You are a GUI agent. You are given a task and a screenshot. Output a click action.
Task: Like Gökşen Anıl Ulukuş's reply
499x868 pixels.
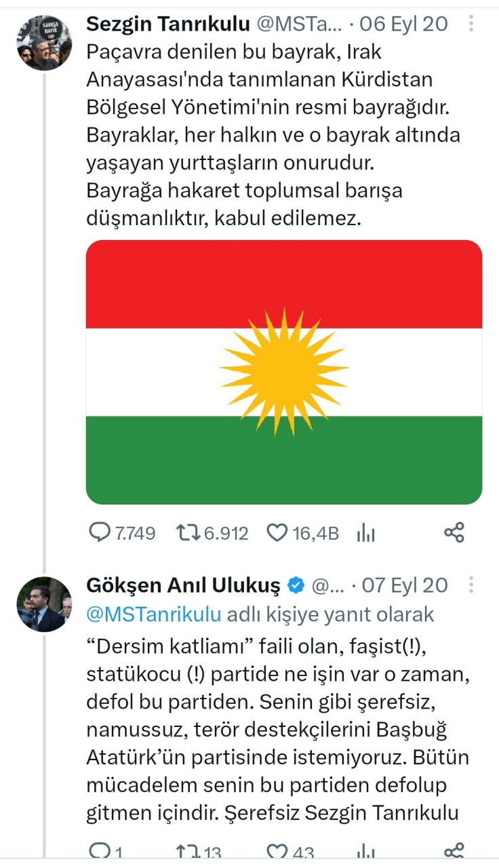(x=277, y=850)
